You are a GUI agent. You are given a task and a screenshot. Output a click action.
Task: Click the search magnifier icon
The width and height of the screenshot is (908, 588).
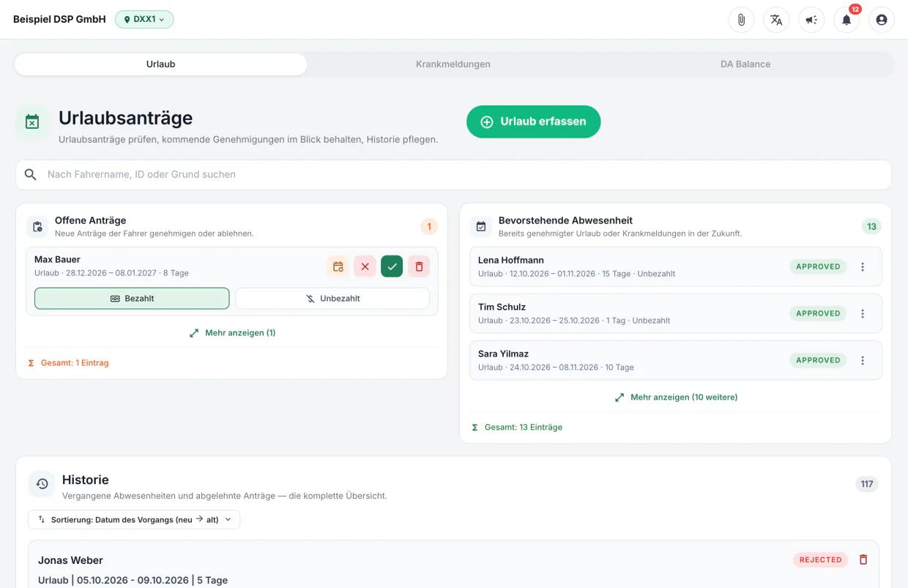point(31,174)
